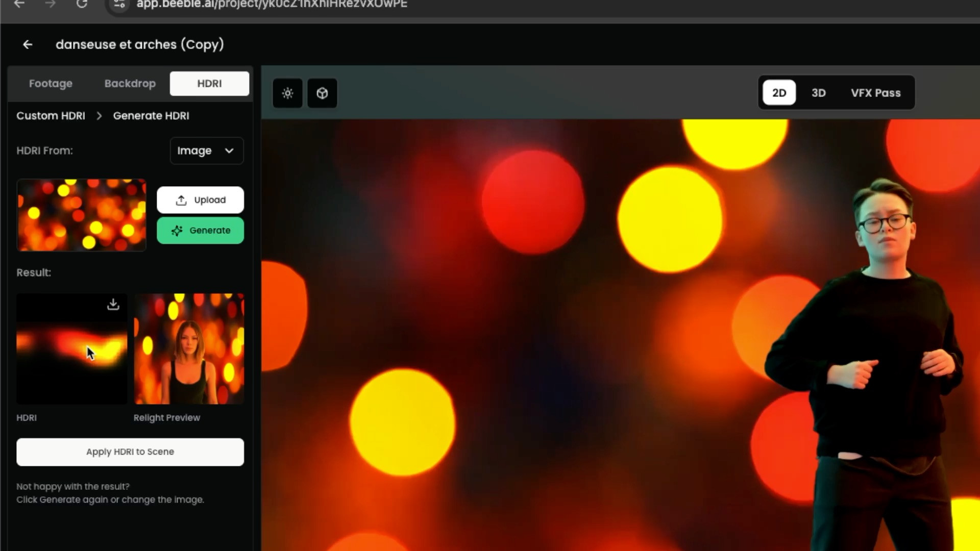980x551 pixels.
Task: Select the HDRI tab
Action: point(209,84)
